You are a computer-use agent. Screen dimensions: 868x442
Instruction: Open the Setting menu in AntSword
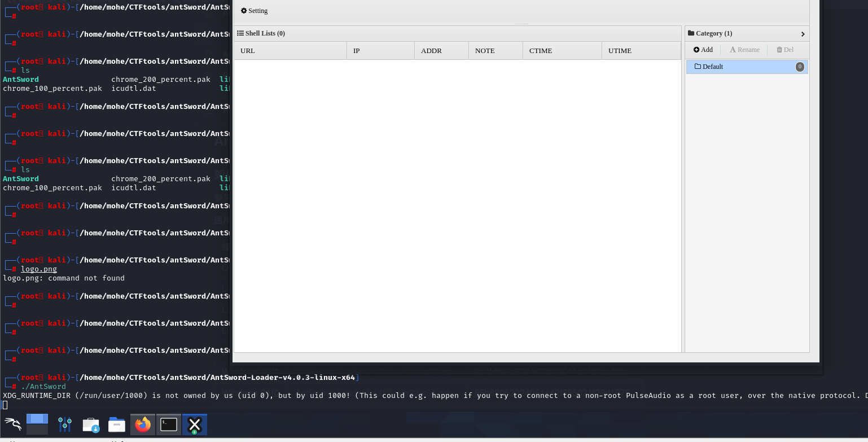(x=254, y=11)
